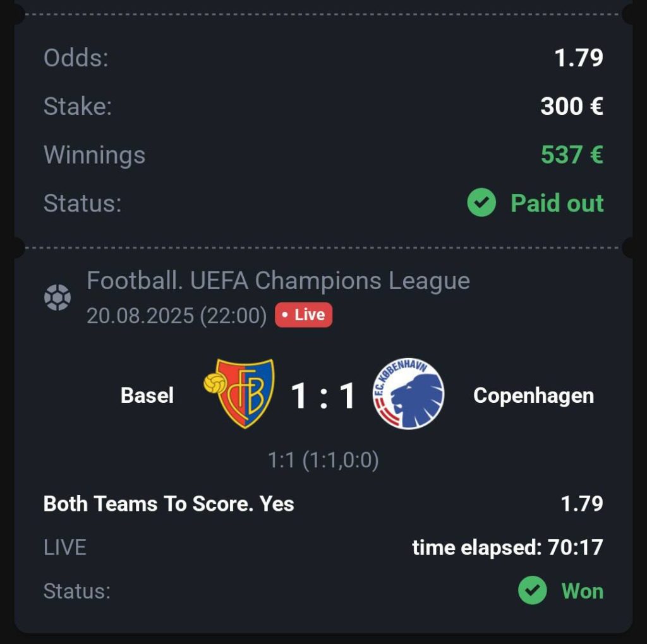
Task: Tap the FC København lion logo
Action: click(408, 394)
